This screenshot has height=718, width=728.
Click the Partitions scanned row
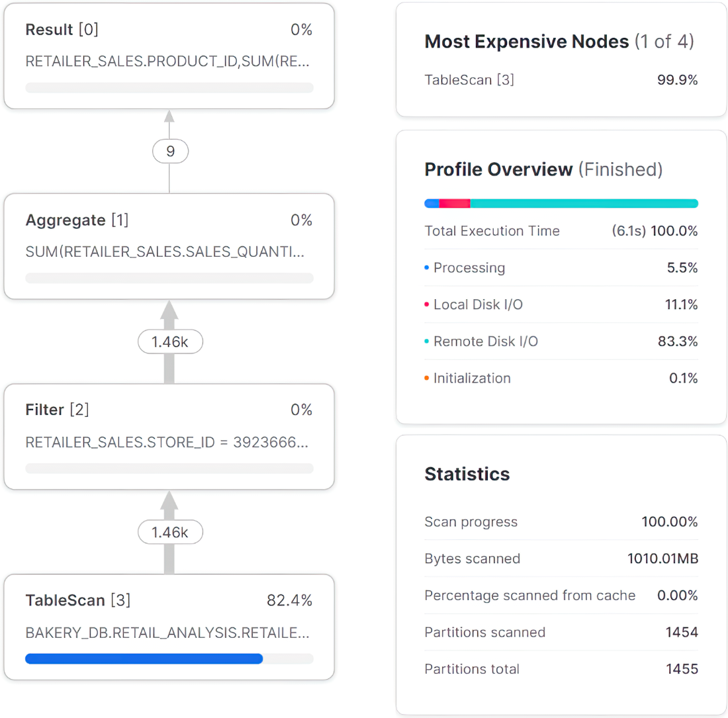pos(561,632)
